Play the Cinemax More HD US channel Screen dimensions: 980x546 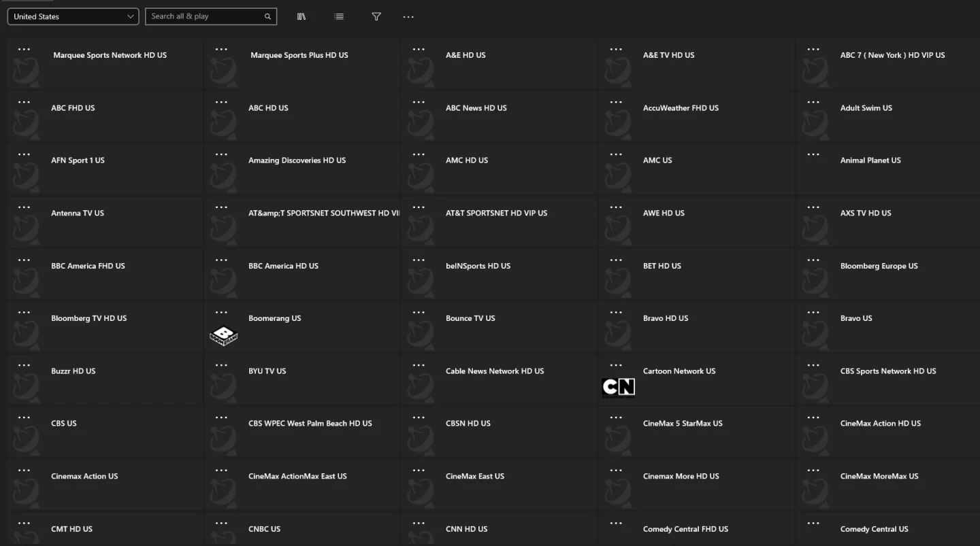(x=681, y=477)
